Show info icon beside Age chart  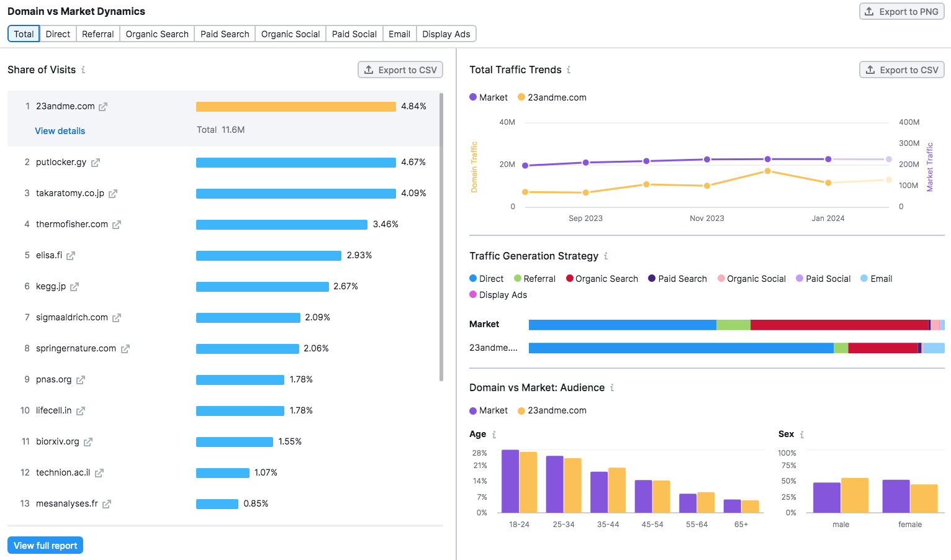(x=494, y=435)
